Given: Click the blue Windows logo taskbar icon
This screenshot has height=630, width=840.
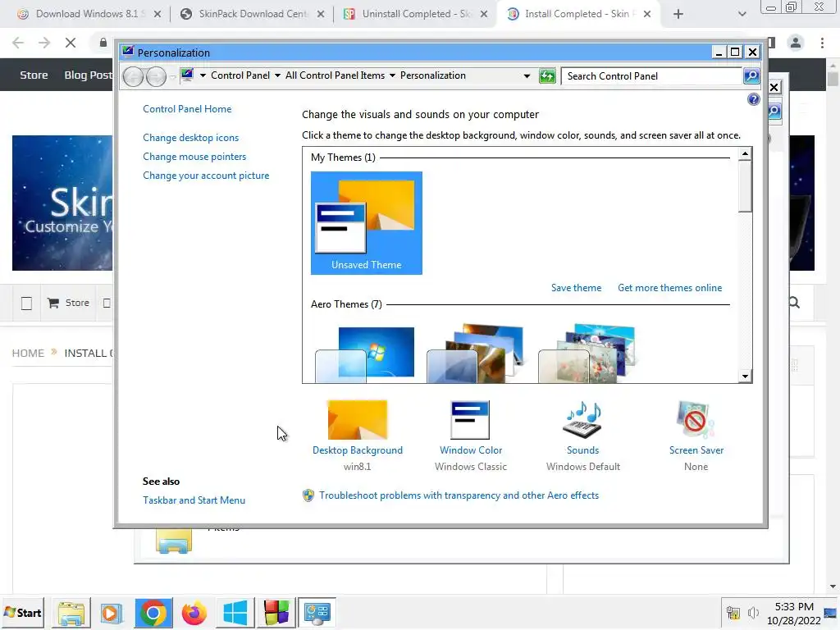Looking at the screenshot, I should coord(235,613).
